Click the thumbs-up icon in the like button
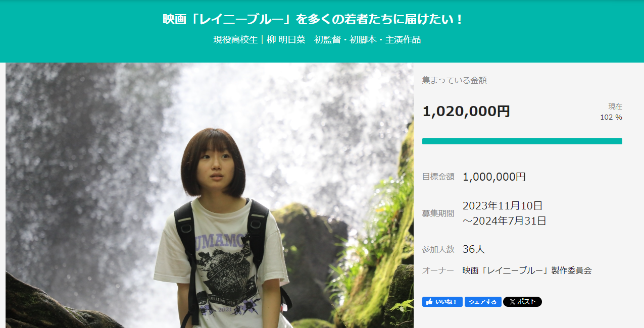644x328 pixels. tap(429, 302)
